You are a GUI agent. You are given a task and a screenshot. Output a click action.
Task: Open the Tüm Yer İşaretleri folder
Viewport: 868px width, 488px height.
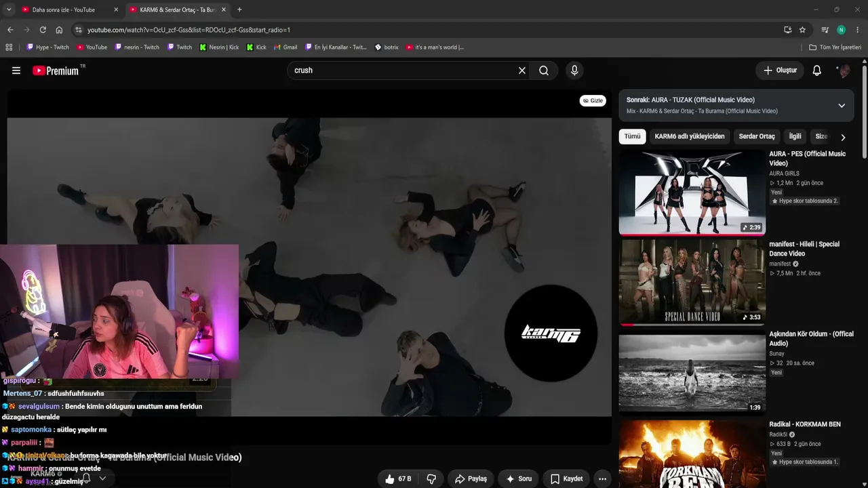[x=835, y=47]
